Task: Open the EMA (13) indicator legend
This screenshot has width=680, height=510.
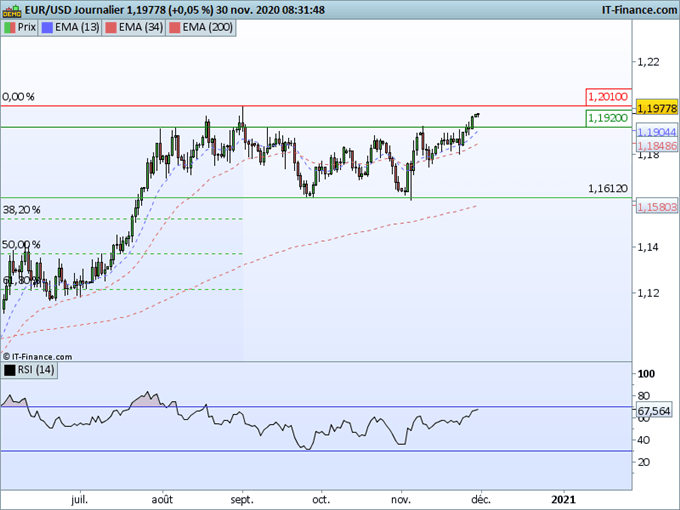Action: coord(69,28)
